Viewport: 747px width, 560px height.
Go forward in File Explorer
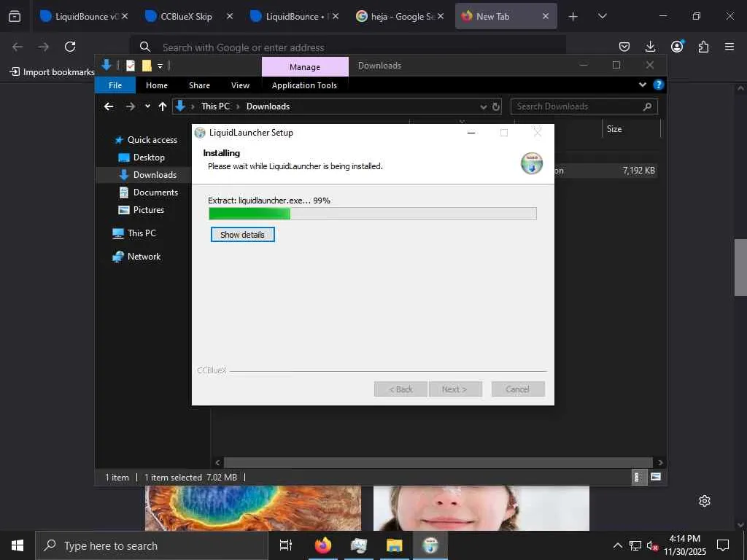[x=130, y=106]
